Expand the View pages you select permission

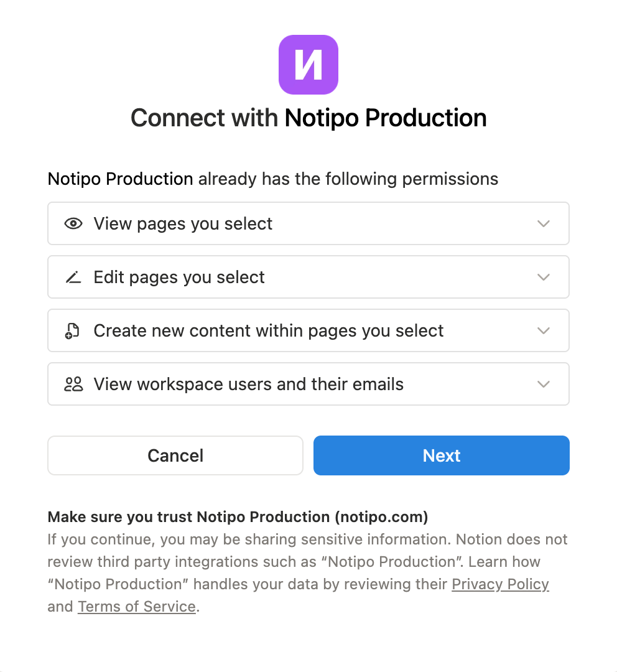[x=543, y=223]
